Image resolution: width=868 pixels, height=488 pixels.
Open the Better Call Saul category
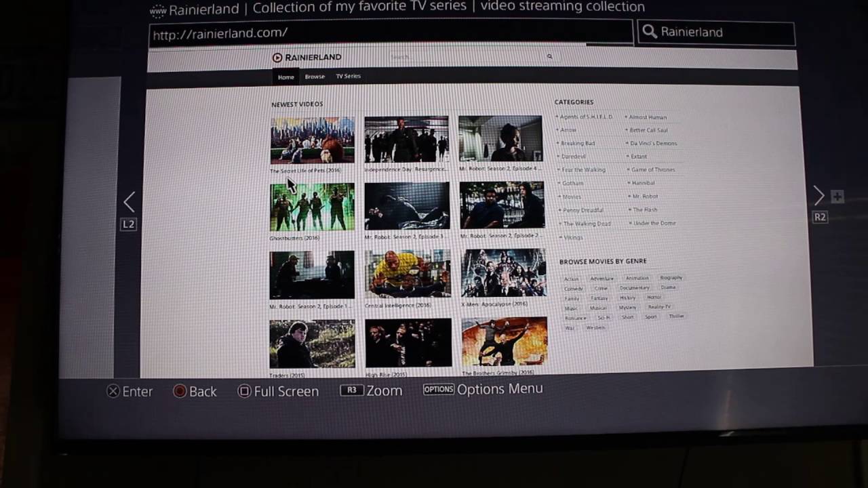coord(648,130)
